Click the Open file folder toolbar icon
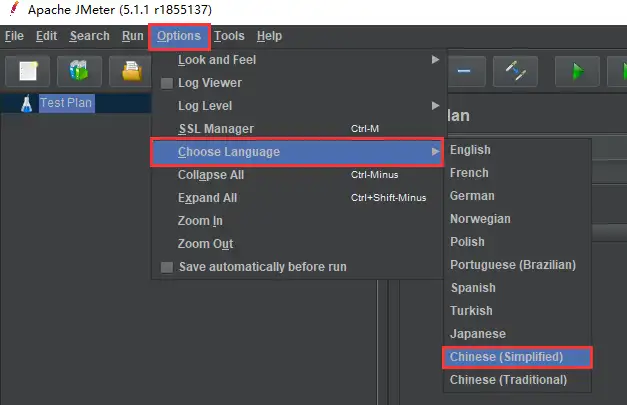627x405 pixels. point(131,72)
